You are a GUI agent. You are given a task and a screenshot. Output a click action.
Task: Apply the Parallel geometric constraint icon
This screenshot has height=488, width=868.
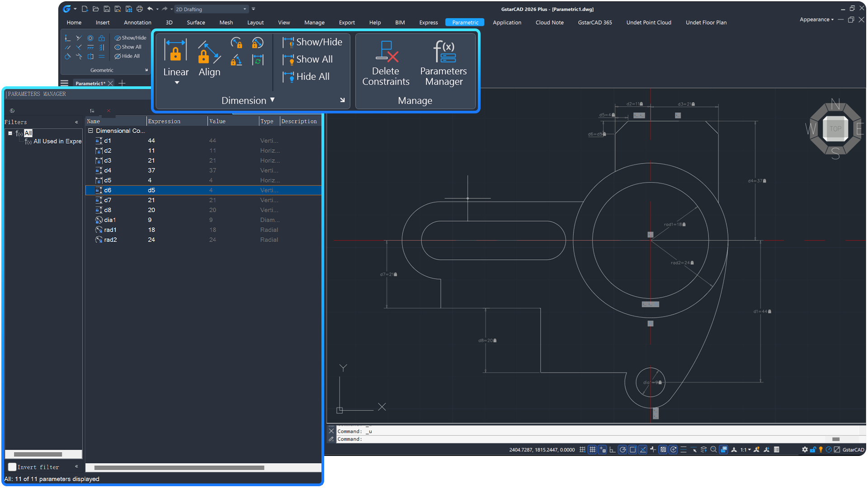(x=67, y=47)
